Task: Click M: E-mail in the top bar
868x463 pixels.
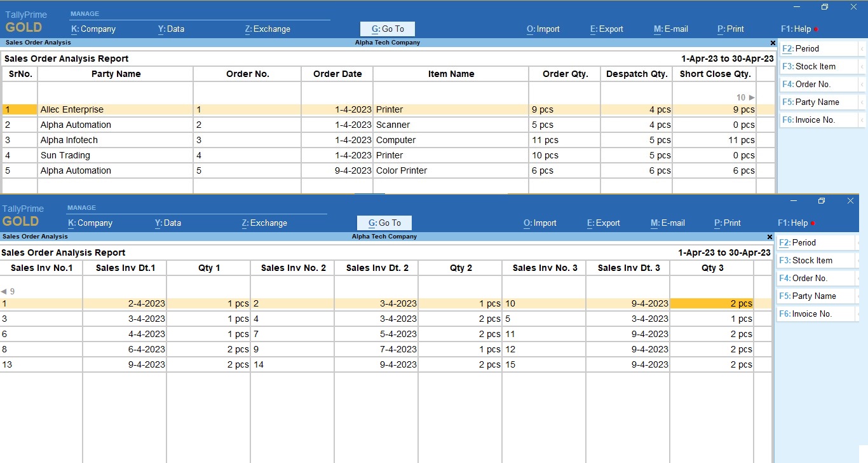Action: (x=670, y=29)
